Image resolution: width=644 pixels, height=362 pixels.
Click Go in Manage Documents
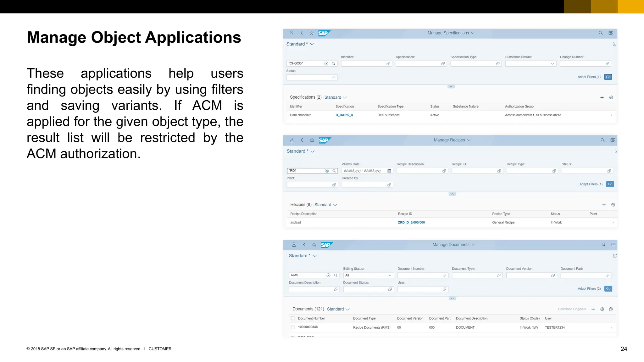tap(608, 288)
